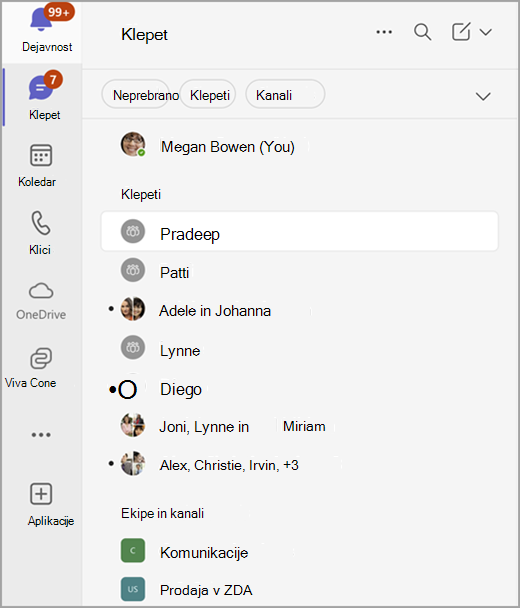Open Megan Bowen (You) chat
Image resolution: width=520 pixels, height=608 pixels.
click(x=299, y=146)
